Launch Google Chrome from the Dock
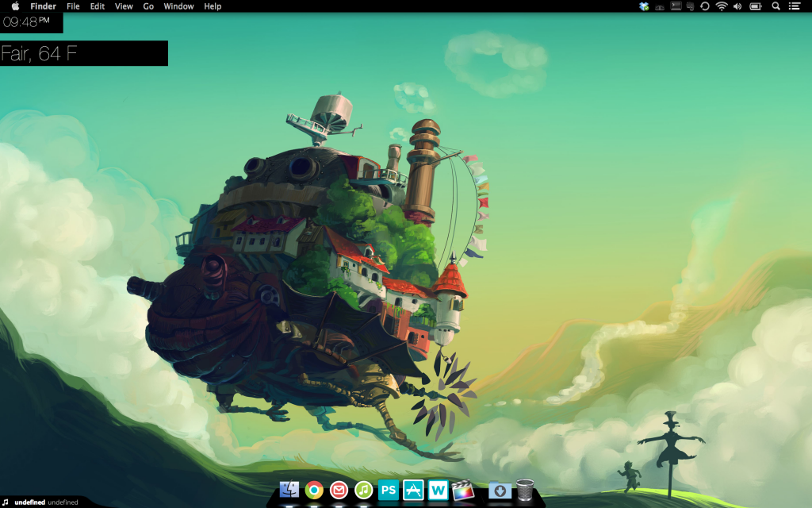 314,489
